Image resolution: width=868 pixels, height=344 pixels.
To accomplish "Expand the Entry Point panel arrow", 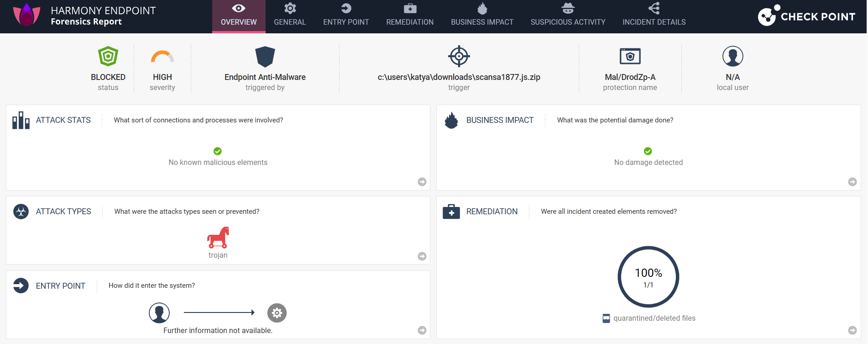I will click(x=422, y=330).
